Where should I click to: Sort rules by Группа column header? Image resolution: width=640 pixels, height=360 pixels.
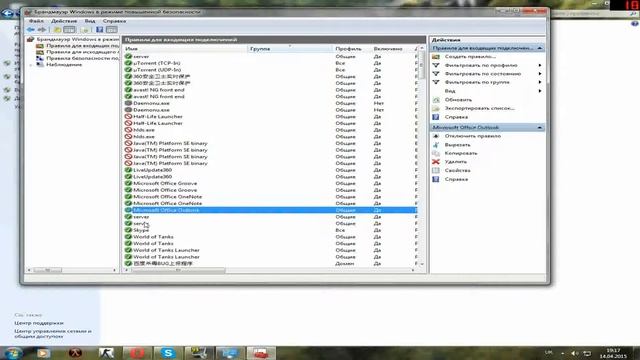290,49
